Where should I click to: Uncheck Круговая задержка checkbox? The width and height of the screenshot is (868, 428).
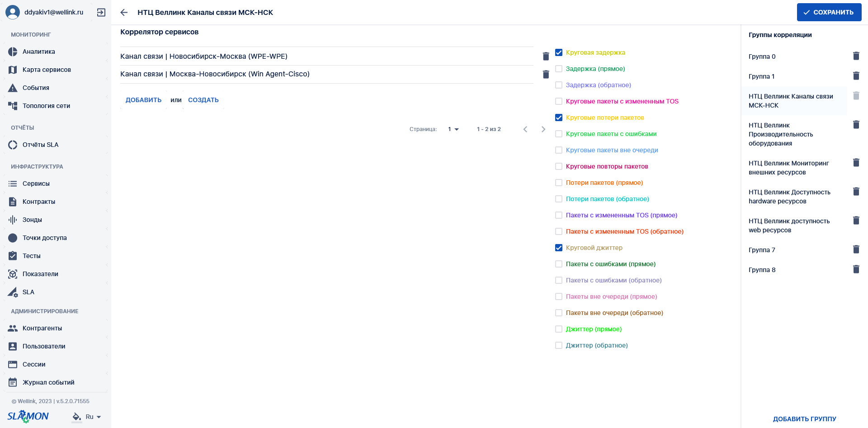559,52
